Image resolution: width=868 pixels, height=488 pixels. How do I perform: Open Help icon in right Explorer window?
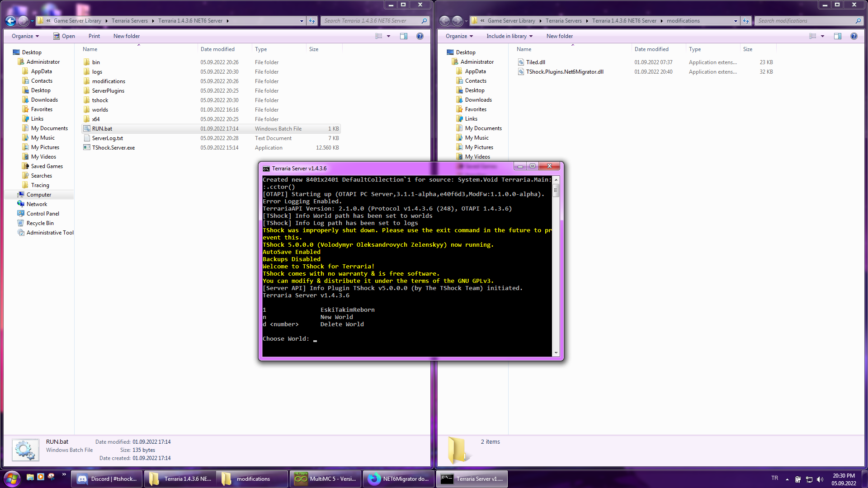(854, 36)
